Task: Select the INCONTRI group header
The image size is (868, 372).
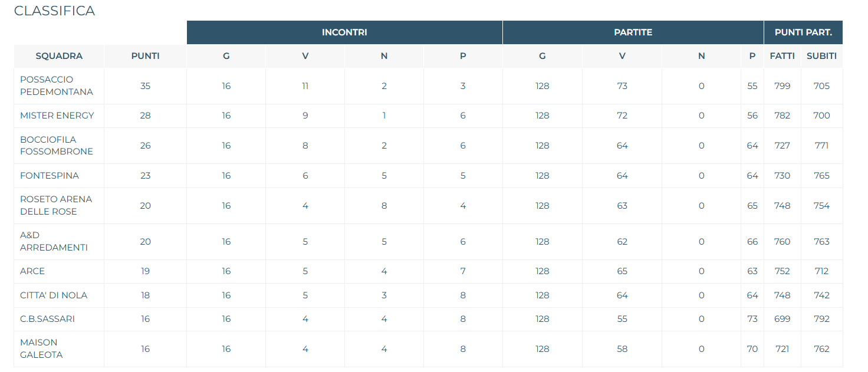Action: coord(344,32)
